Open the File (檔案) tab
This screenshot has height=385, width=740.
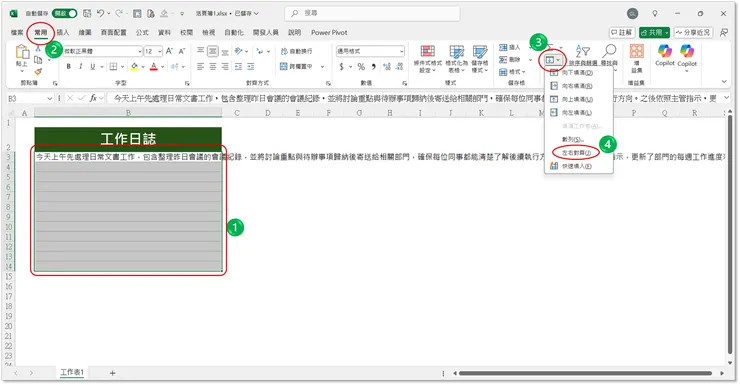(17, 33)
